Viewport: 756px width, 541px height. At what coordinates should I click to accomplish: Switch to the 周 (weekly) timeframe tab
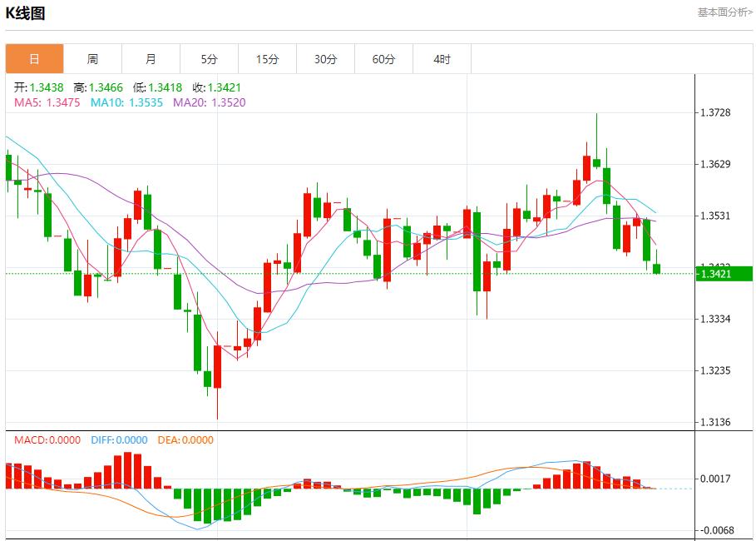[x=92, y=59]
